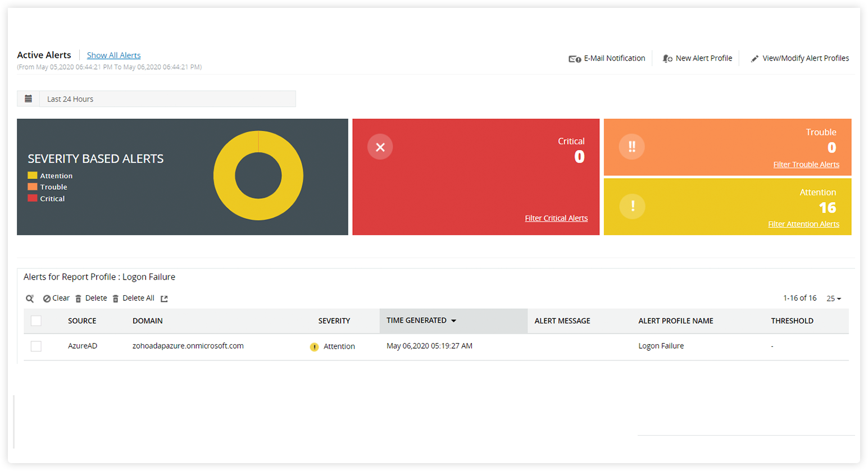Click the AzureAD source cell
The image size is (868, 471).
point(83,346)
